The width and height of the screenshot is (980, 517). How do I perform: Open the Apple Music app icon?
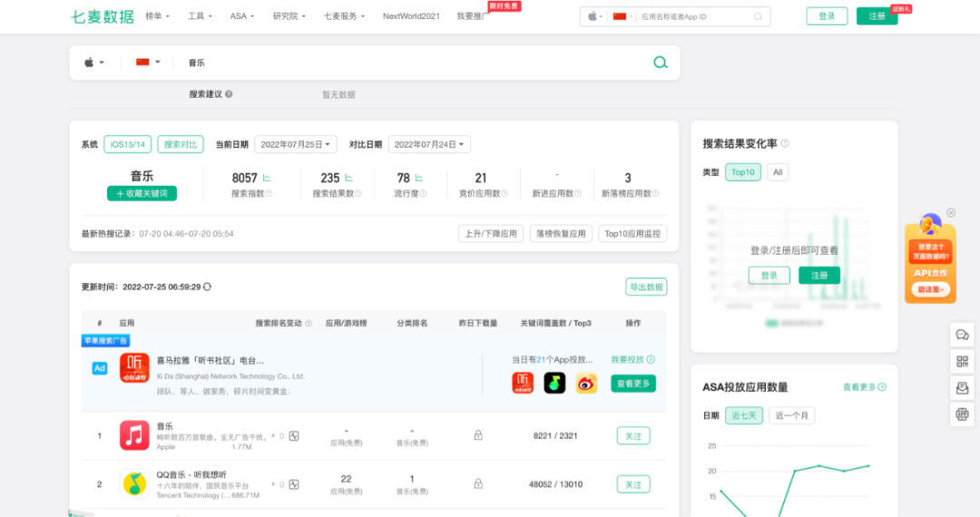pyautogui.click(x=134, y=435)
